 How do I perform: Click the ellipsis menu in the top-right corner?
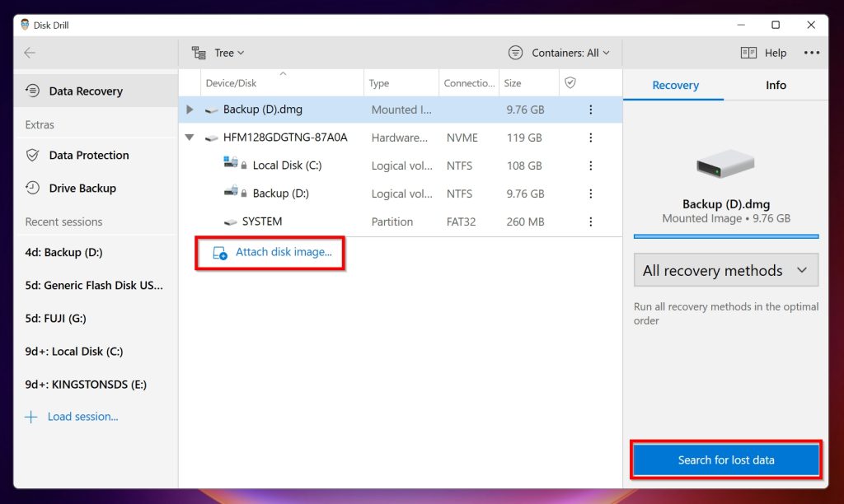(812, 52)
